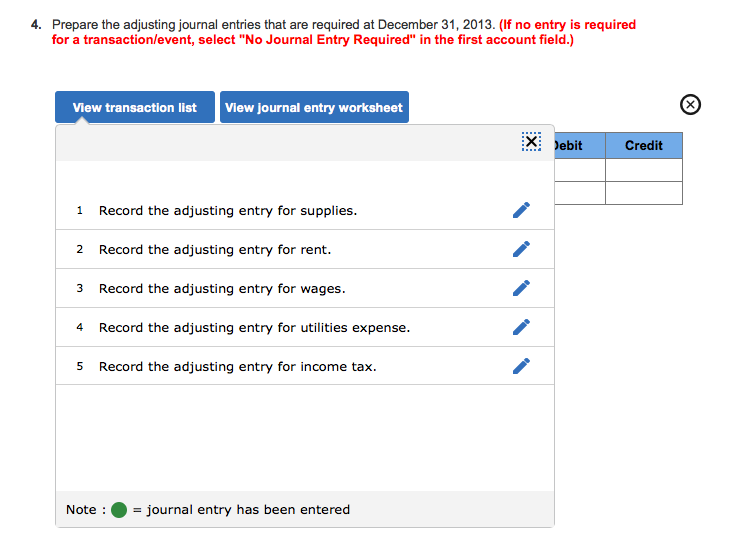Screen dimensions: 746x551
Task: Edit the income tax entry pencil icon
Action: coord(521,366)
